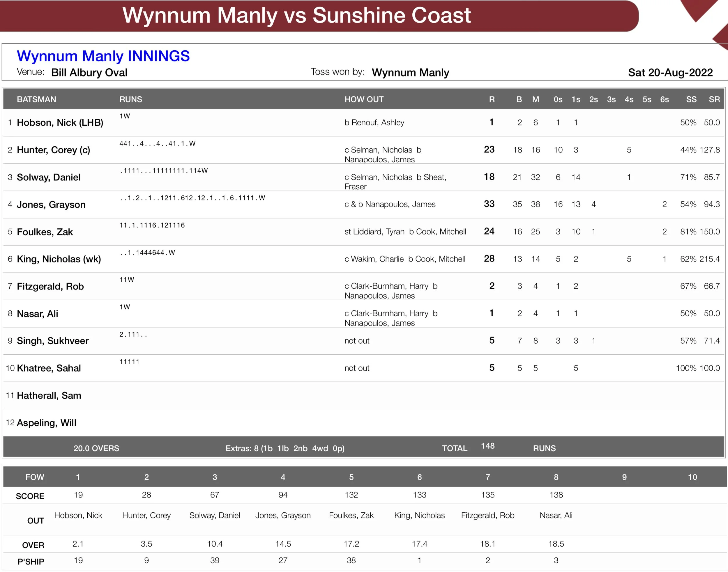Click Singh, Sukhveer not out entry
This screenshot has width=728, height=572.
(357, 341)
